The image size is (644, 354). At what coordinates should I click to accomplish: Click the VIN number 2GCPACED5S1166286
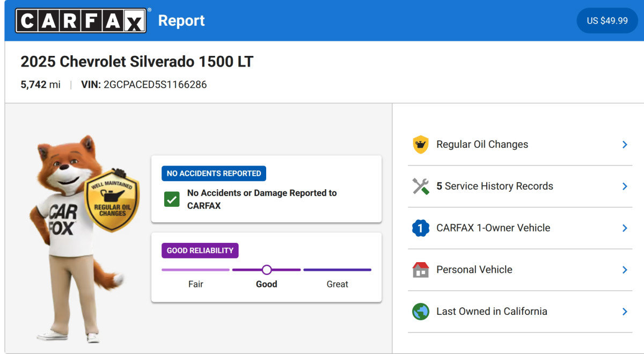(x=155, y=85)
